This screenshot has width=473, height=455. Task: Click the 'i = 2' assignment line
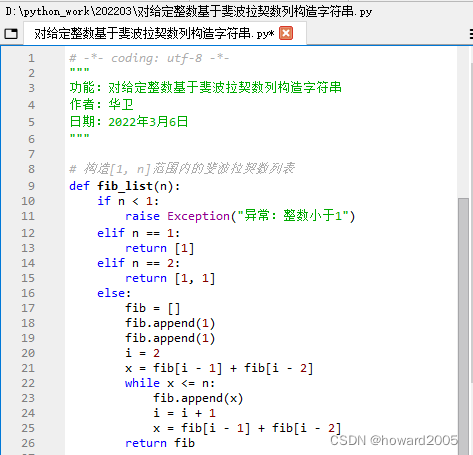[142, 353]
